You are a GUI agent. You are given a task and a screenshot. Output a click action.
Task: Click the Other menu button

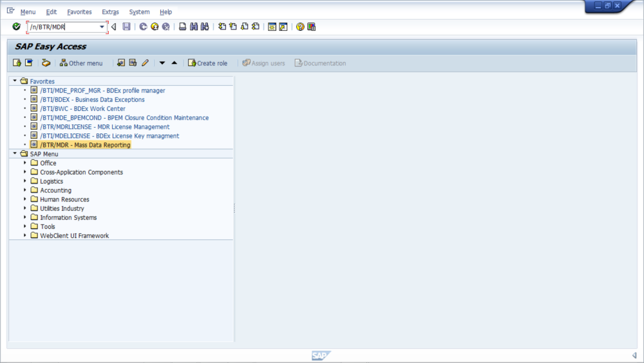point(81,63)
